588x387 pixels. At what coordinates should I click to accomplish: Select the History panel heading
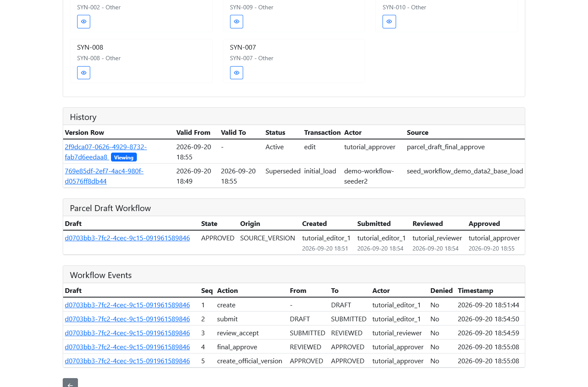[x=83, y=117]
